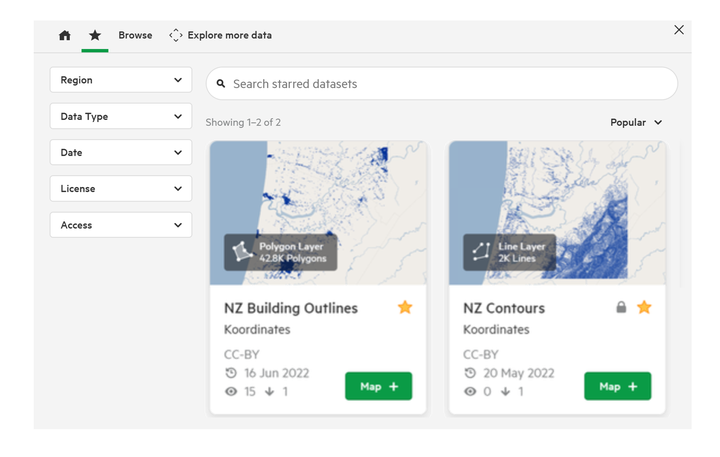Focus the Search starred datasets field
This screenshot has width=720, height=457.
(x=442, y=84)
